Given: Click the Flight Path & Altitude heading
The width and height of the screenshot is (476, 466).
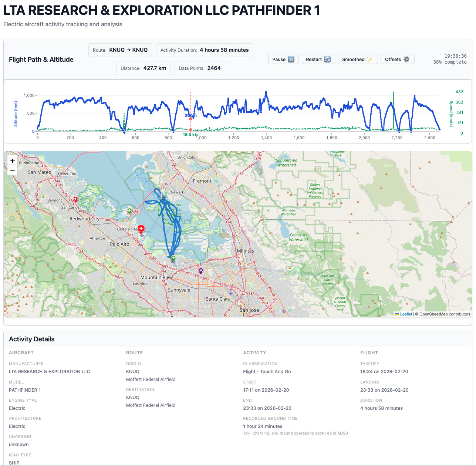Looking at the screenshot, I should click(x=41, y=60).
